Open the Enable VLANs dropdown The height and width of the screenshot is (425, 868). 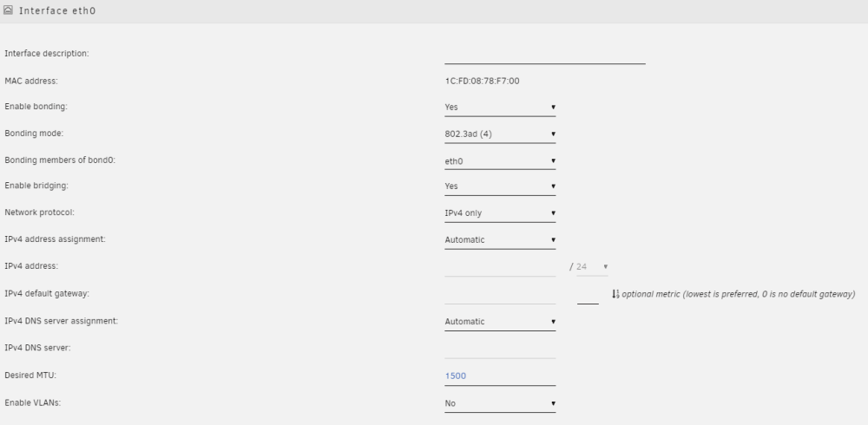pyautogui.click(x=500, y=403)
